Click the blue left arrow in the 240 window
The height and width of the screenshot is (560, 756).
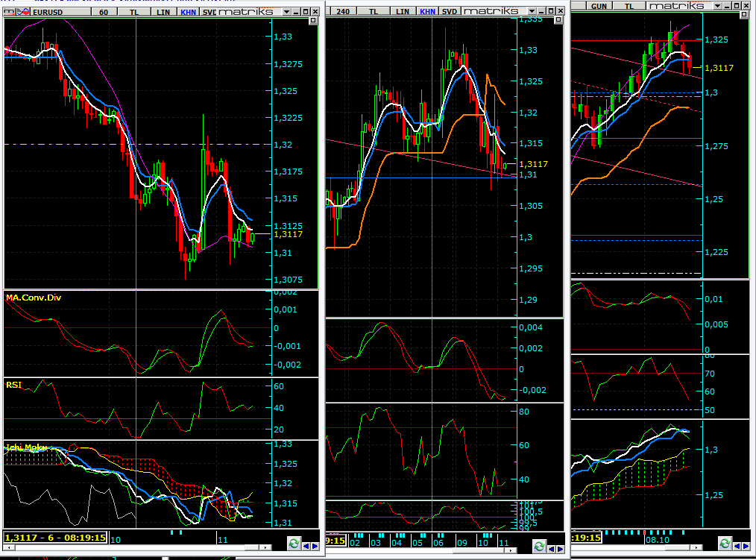coord(551,549)
